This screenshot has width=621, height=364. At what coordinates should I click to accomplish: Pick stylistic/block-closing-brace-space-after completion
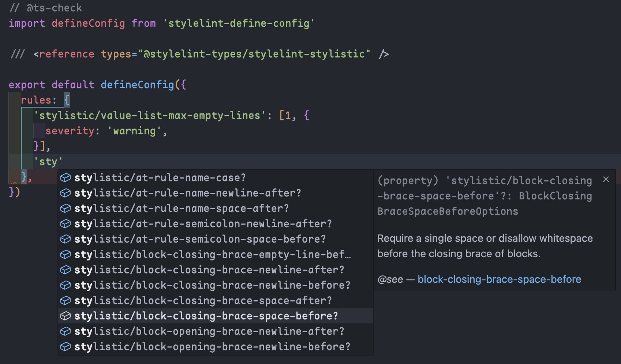coord(216,301)
